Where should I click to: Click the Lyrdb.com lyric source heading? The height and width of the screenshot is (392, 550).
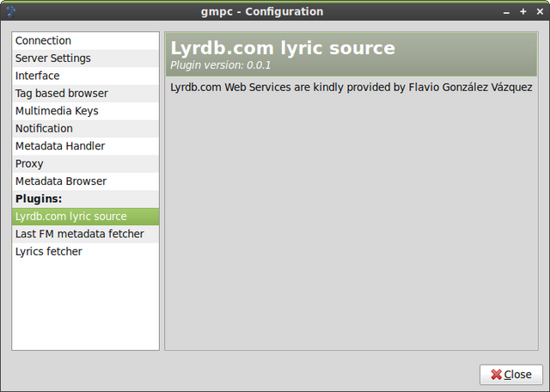click(x=283, y=48)
